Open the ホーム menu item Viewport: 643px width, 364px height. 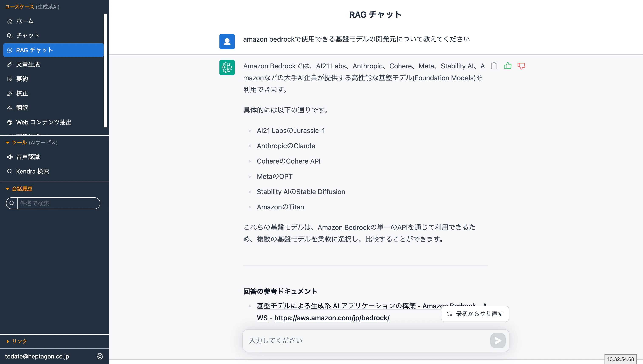[x=53, y=21]
